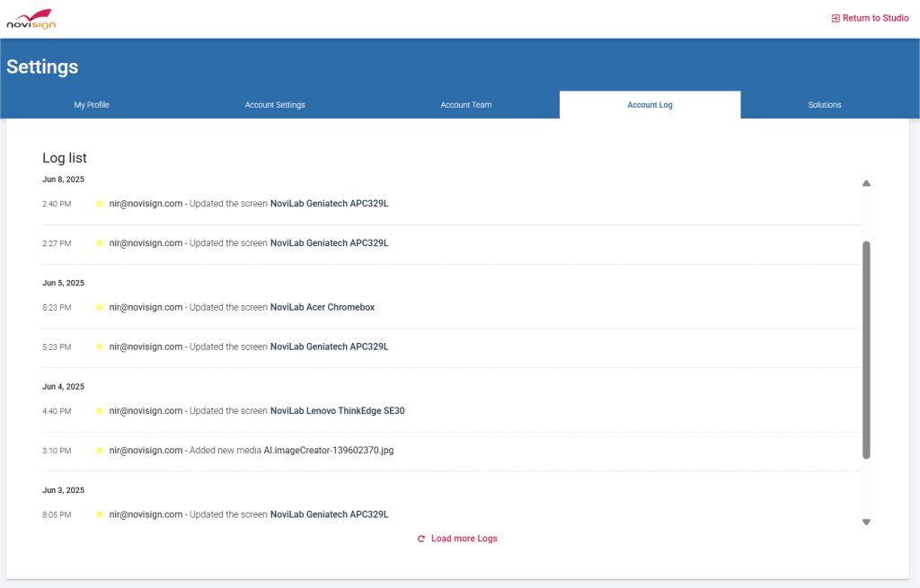Click the yellow dot on the 2:40 PM entry
Screen dimensions: 920x588
(99, 204)
